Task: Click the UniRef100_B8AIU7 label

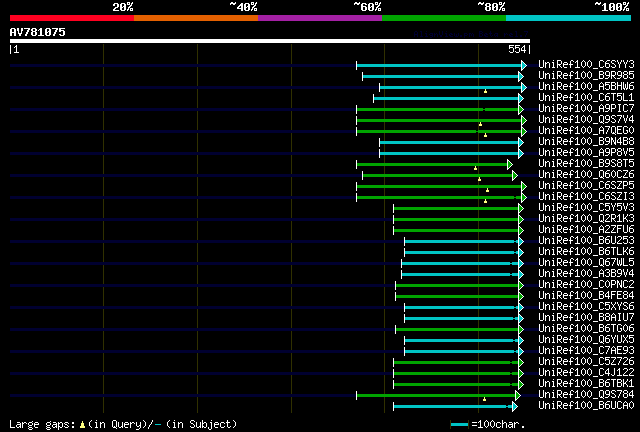Action: coord(586,318)
